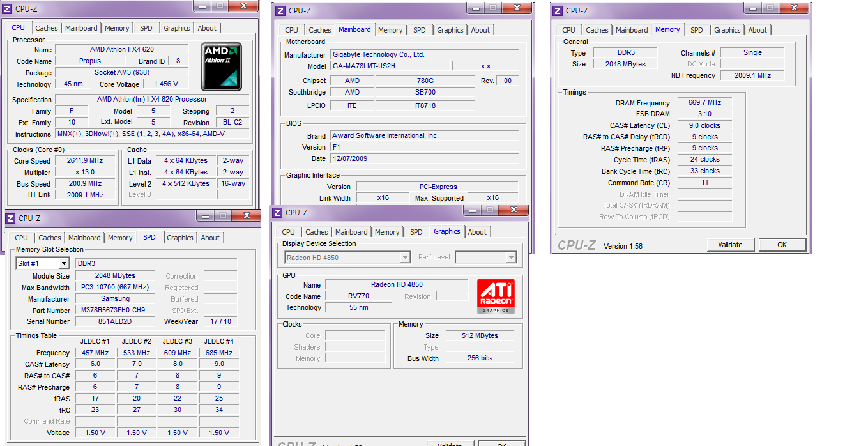
Task: Select CPU tab in the Graphics window
Action: (289, 232)
